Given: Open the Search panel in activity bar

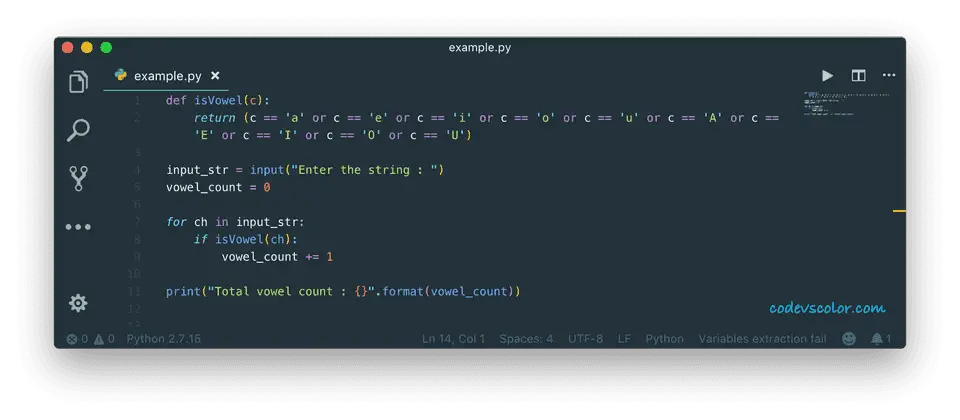Looking at the screenshot, I should tap(78, 130).
